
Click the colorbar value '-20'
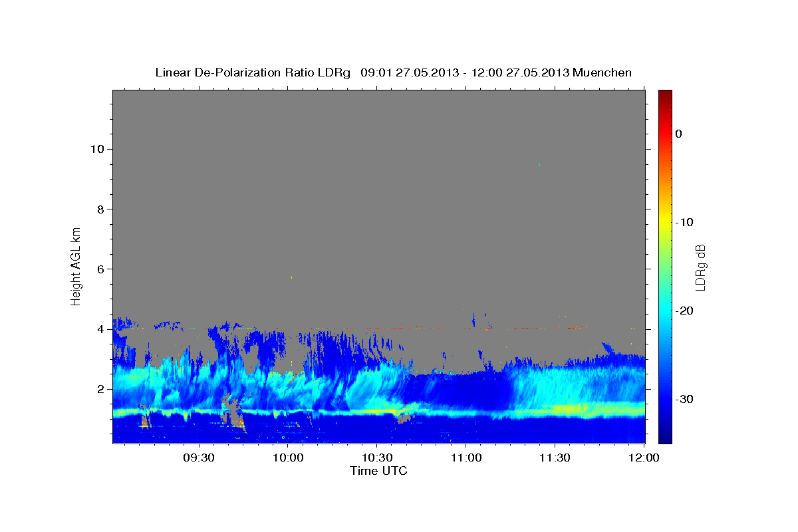coord(684,311)
